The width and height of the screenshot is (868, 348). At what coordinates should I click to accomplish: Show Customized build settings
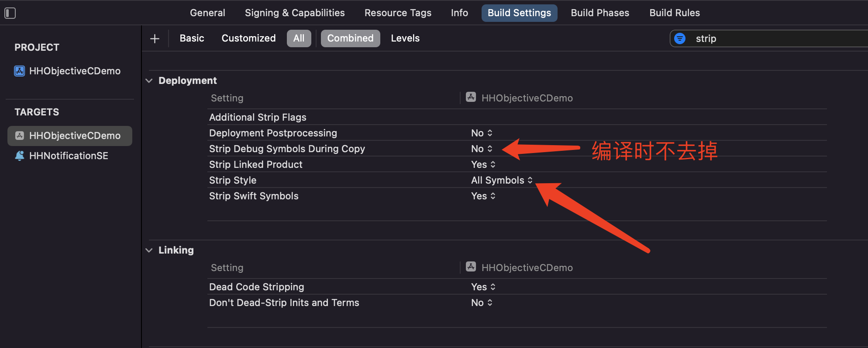(x=248, y=38)
